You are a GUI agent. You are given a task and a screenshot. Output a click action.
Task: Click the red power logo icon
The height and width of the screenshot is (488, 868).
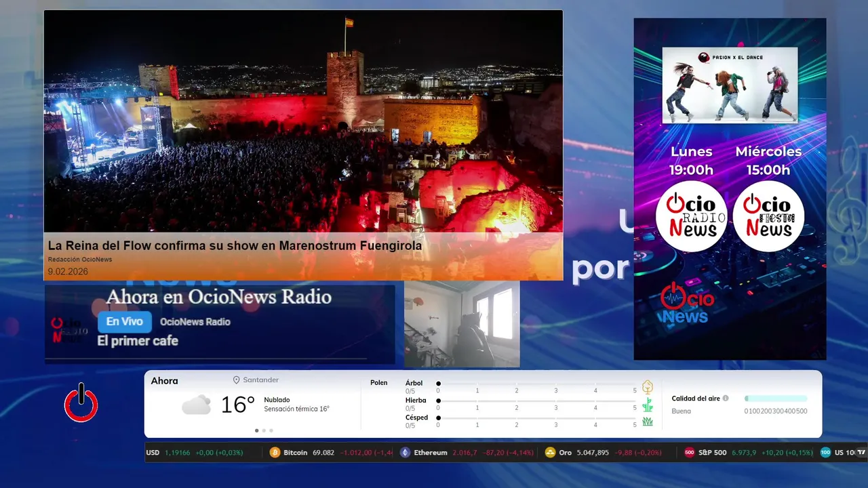(81, 403)
